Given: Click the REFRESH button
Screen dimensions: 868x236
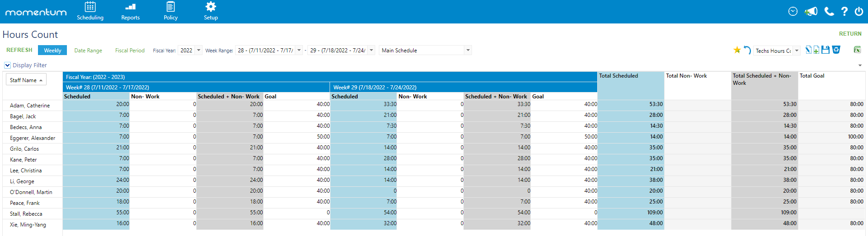Looking at the screenshot, I should point(19,50).
